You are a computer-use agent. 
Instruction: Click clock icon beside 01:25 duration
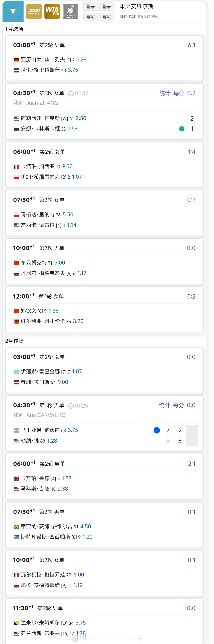(x=71, y=406)
